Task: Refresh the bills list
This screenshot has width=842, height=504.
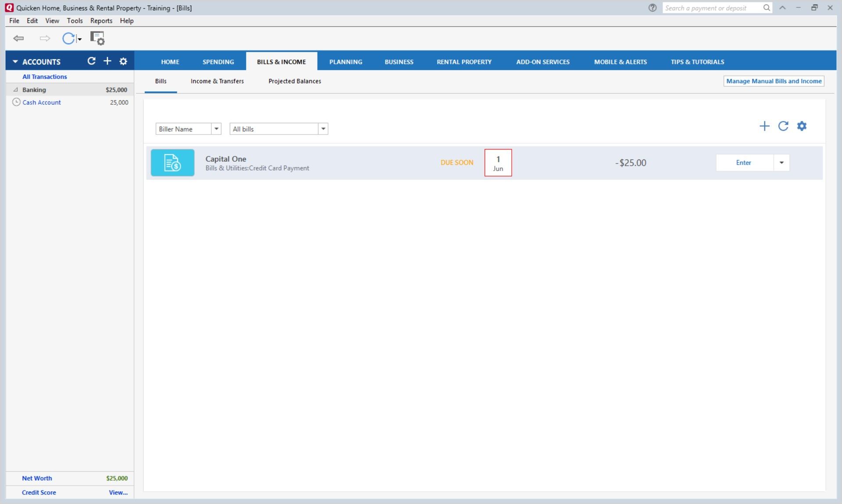Action: [783, 126]
